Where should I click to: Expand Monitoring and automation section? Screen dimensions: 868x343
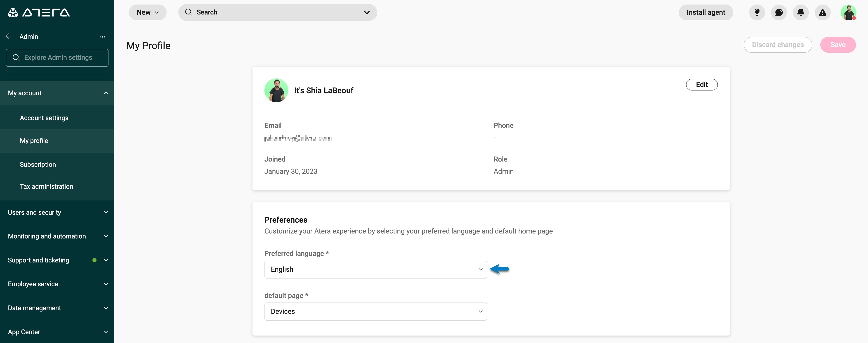57,236
